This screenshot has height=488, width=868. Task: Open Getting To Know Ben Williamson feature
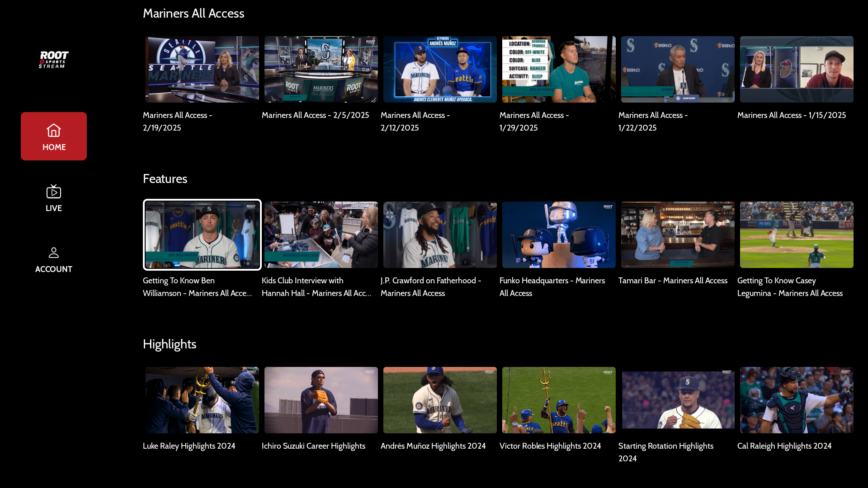point(202,235)
